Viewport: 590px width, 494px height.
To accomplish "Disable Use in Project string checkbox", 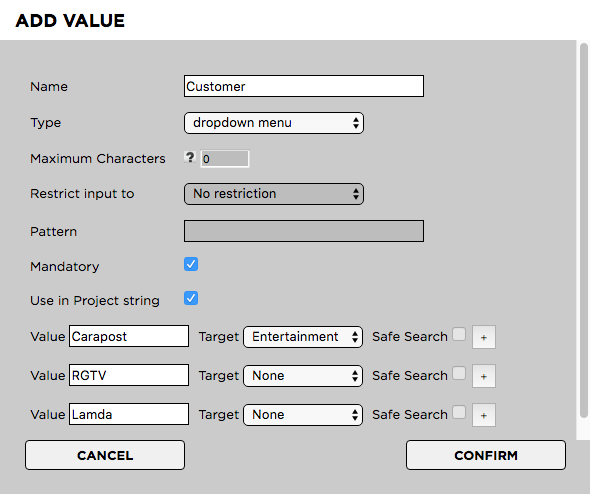I will coord(191,298).
